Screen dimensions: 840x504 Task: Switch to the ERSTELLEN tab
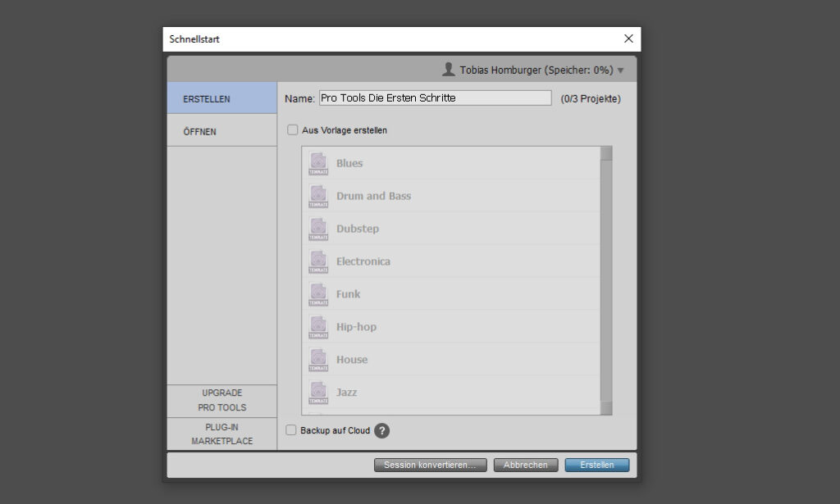(221, 98)
